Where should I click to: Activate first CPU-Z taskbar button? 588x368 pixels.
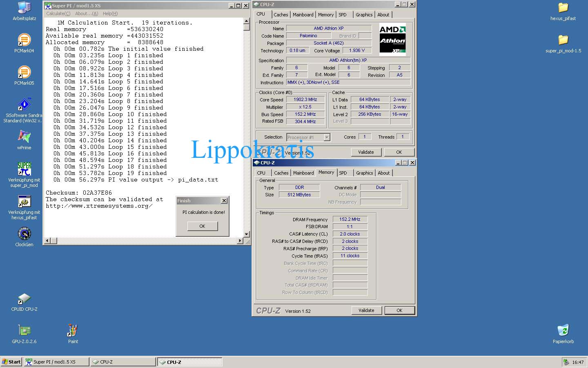point(123,362)
